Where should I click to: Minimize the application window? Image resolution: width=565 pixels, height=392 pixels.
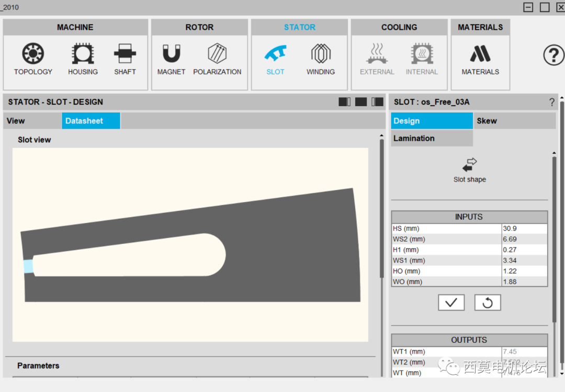click(528, 7)
